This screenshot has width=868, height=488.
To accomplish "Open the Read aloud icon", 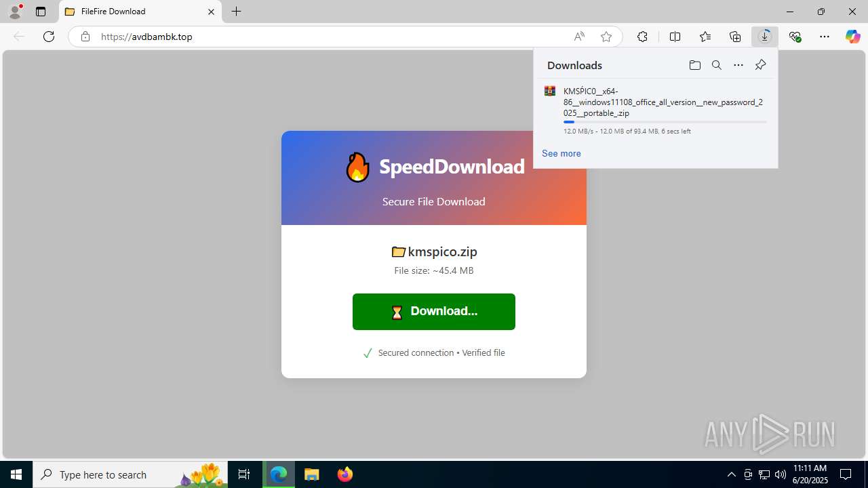I will [x=579, y=37].
